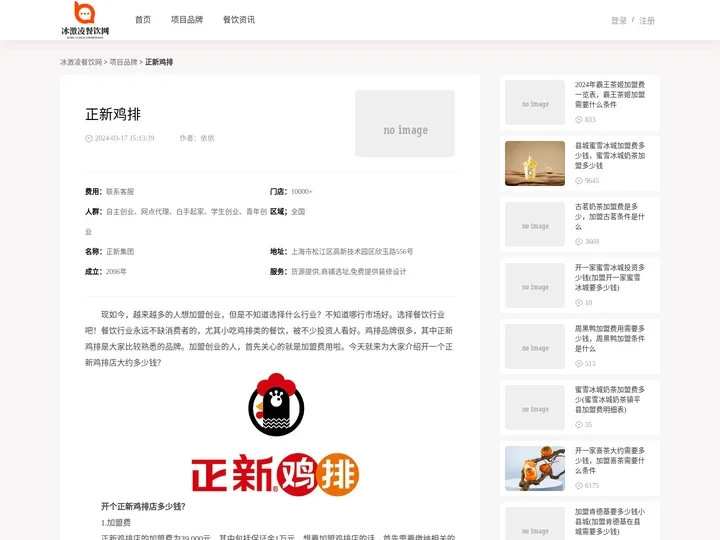Image resolution: width=720 pixels, height=540 pixels.
Task: Click the 门店 value 10000+
Action: point(302,191)
